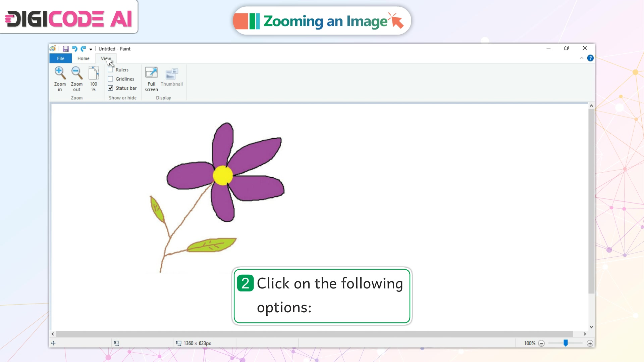Click the status bar zoom in plus button

[x=590, y=343]
